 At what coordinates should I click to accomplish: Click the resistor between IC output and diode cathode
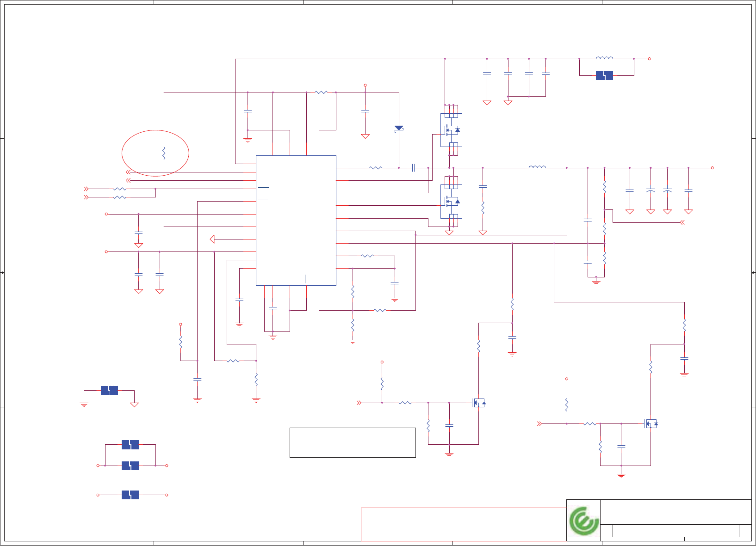(376, 168)
